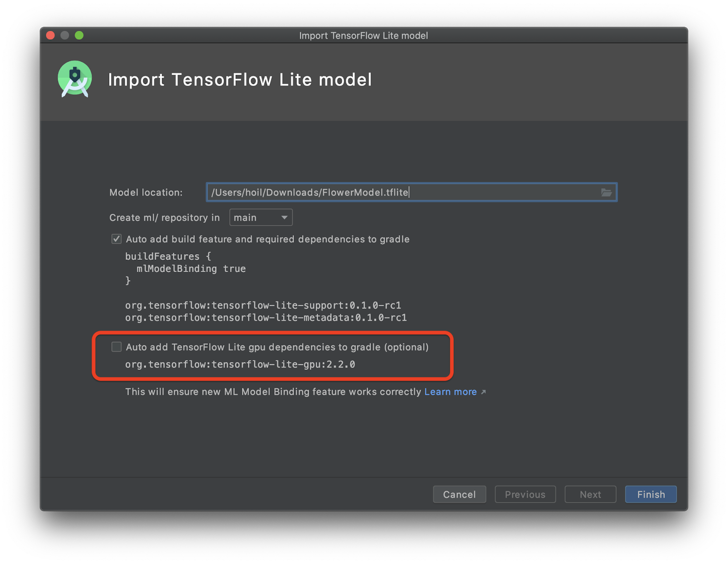
Task: Open the Learn more link
Action: [x=450, y=392]
